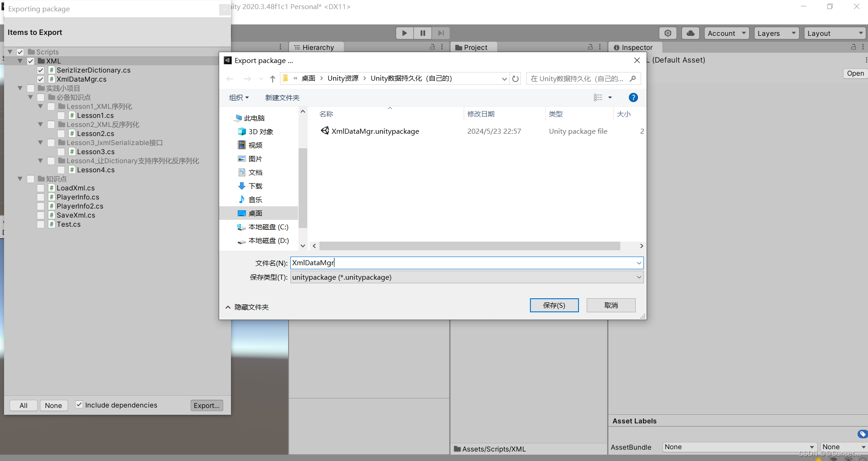Screen dimensions: 868x461
Task: Switch to the Inspector tab
Action: [x=635, y=47]
